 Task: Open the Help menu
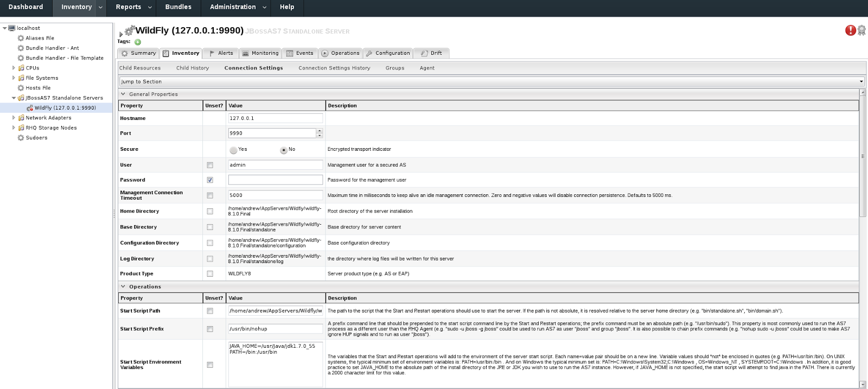287,7
